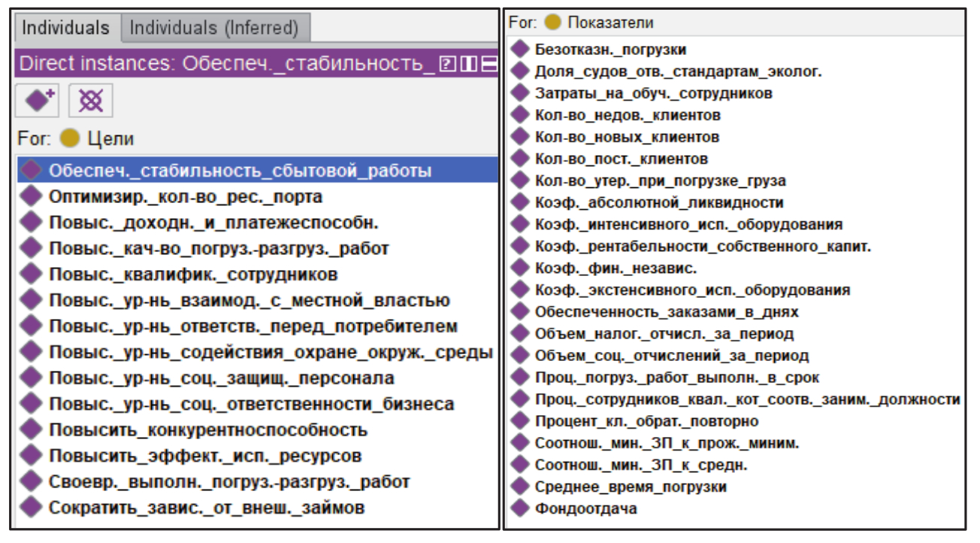Select Кол-во_новых_клиентов in Показатели list

[627, 138]
